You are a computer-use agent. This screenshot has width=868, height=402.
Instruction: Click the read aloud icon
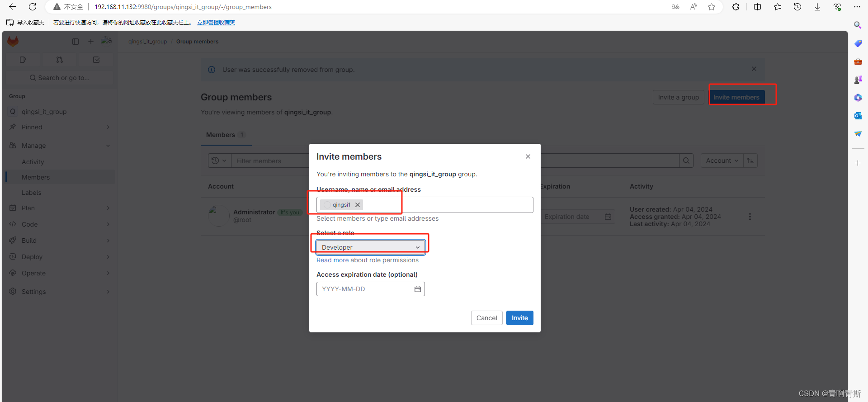(693, 7)
